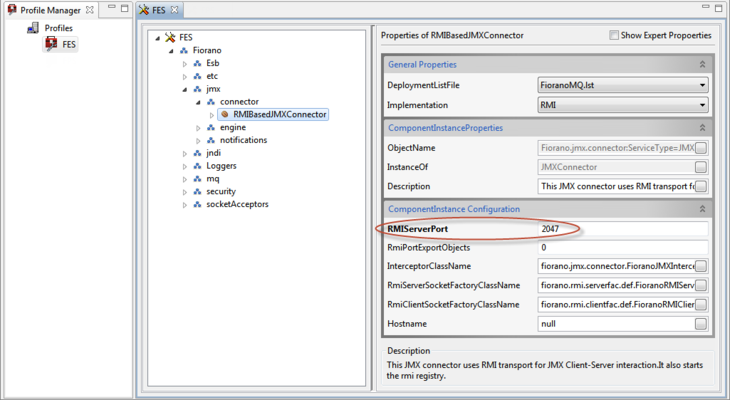This screenshot has width=730, height=400.
Task: Expand the mq tree node
Action: coord(185,179)
